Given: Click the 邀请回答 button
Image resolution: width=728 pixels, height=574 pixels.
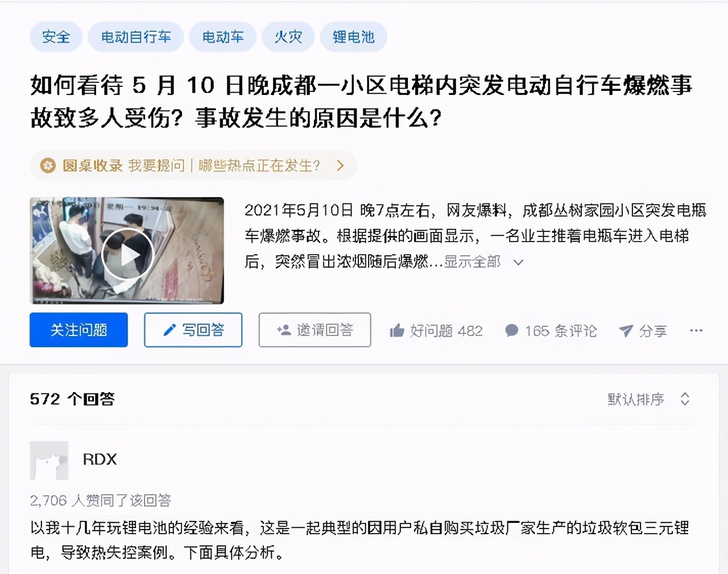Looking at the screenshot, I should click(x=315, y=330).
